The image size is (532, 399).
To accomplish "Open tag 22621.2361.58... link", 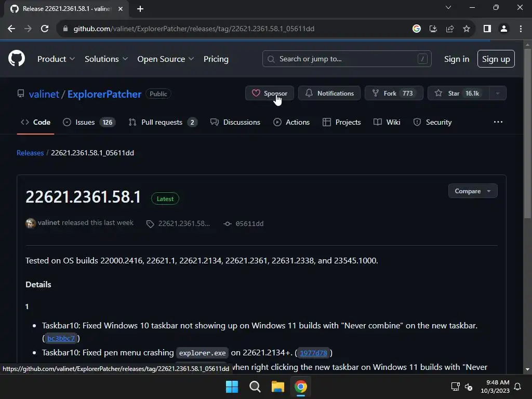I will [179, 223].
